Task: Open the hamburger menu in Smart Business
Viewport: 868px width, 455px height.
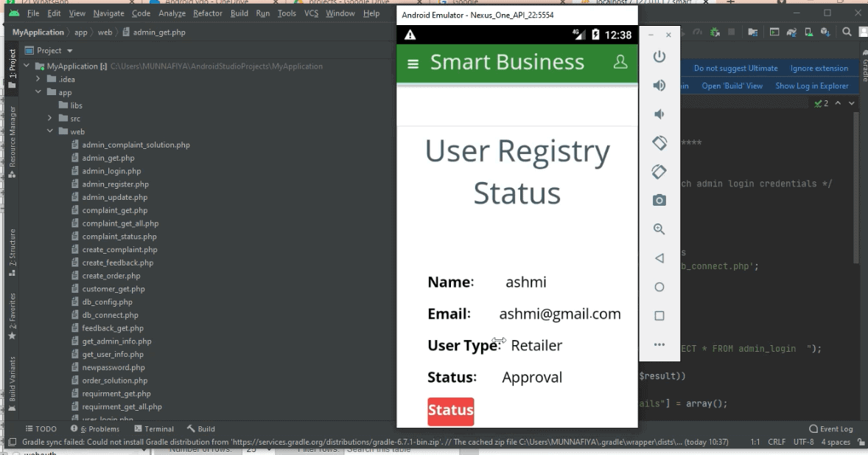Action: point(413,62)
